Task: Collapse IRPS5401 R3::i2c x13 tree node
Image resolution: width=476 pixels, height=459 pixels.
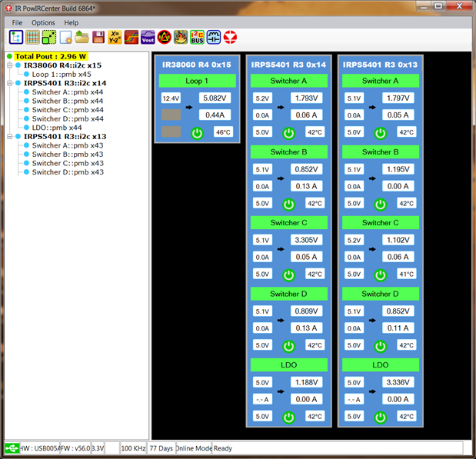Action: (9, 136)
